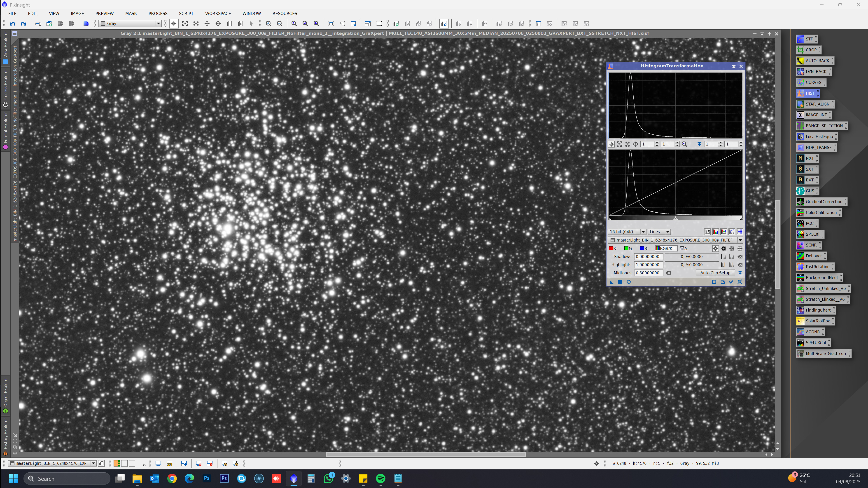
Task: Click Undo arrow in main toolbar
Action: [12, 23]
